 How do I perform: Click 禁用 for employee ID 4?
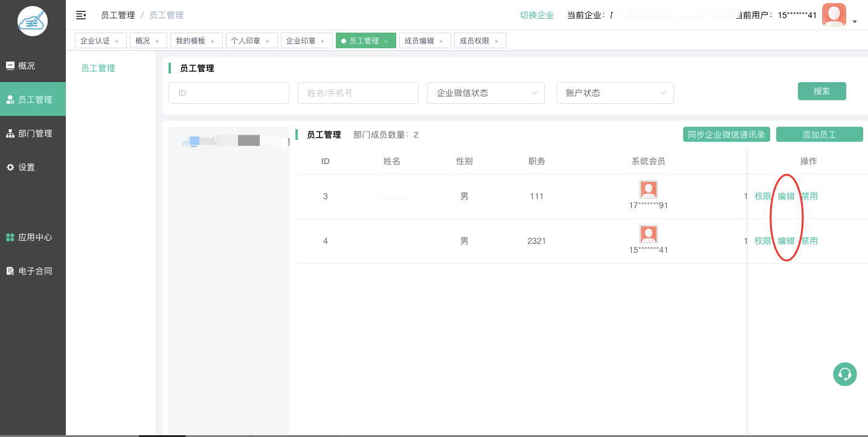click(x=809, y=241)
